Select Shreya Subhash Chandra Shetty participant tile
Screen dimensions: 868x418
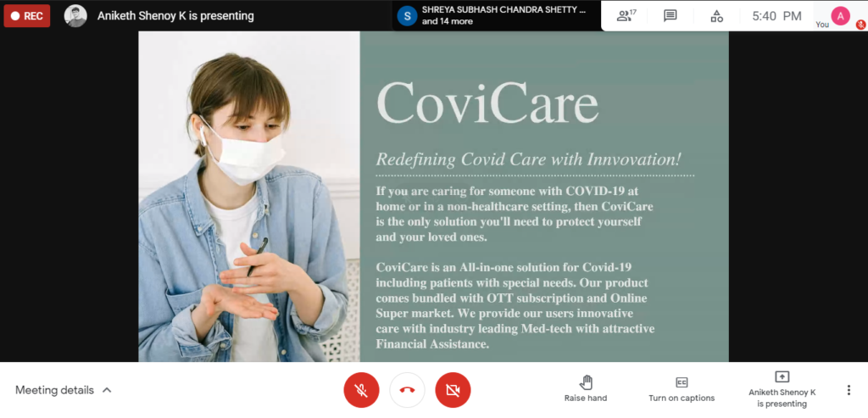pyautogui.click(x=497, y=15)
